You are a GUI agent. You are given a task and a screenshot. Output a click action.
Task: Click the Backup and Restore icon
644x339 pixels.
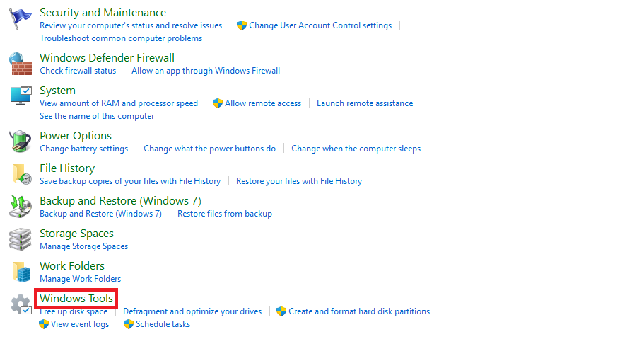pos(21,207)
